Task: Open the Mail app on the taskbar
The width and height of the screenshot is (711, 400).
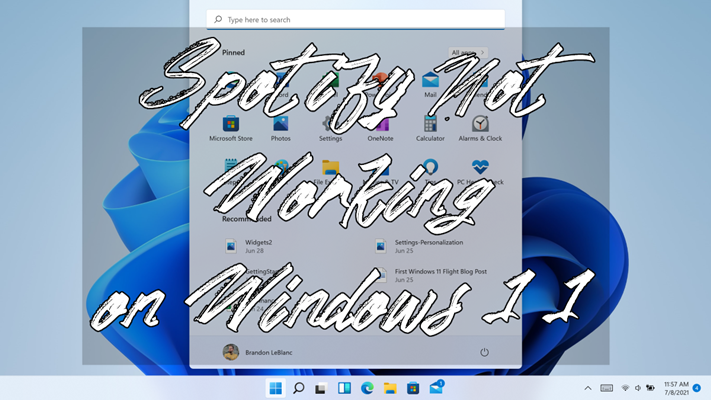Action: click(x=436, y=388)
